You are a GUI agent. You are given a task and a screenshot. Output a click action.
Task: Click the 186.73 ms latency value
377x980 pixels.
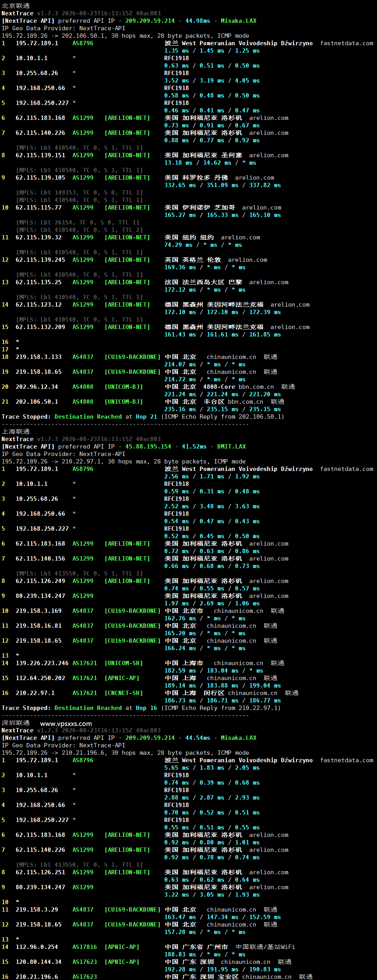180,701
